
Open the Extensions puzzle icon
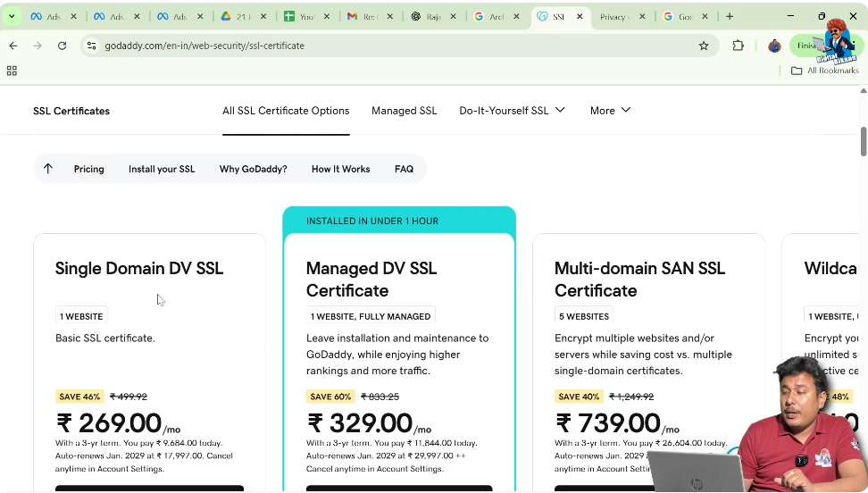click(x=738, y=46)
